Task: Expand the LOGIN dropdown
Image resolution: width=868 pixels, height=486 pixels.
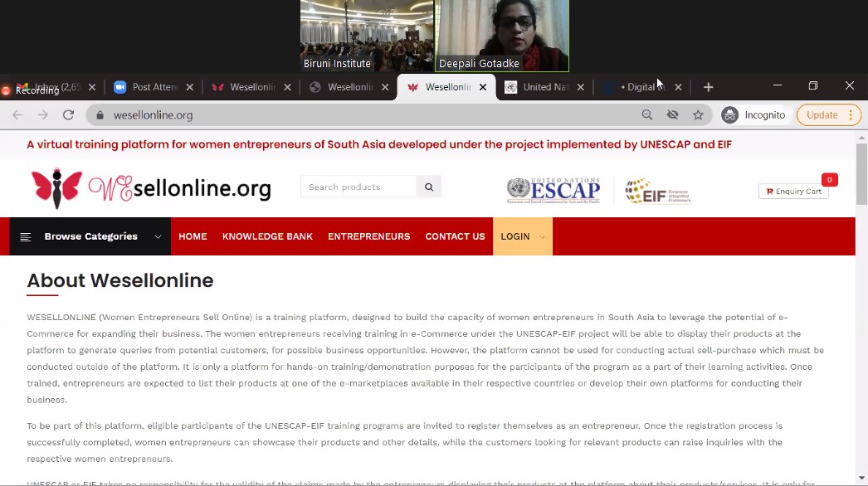Action: point(523,236)
